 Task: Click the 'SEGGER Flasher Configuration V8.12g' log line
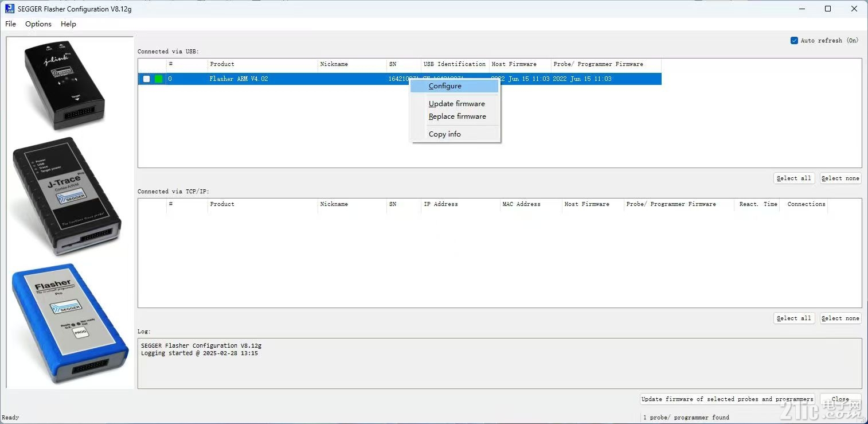pyautogui.click(x=201, y=346)
